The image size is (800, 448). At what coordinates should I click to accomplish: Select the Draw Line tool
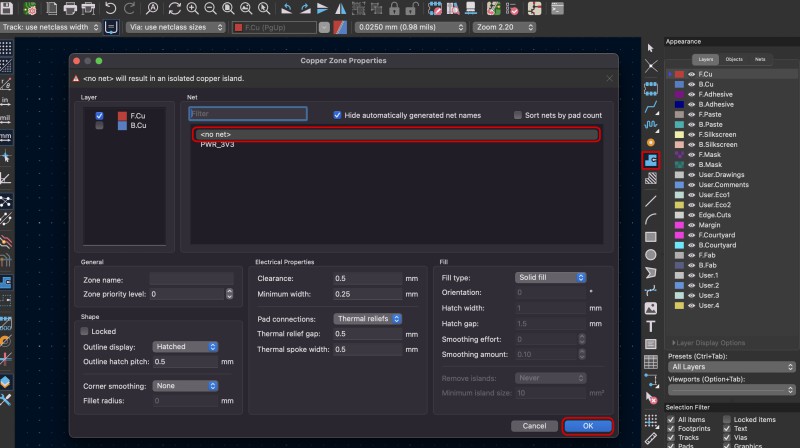[651, 200]
